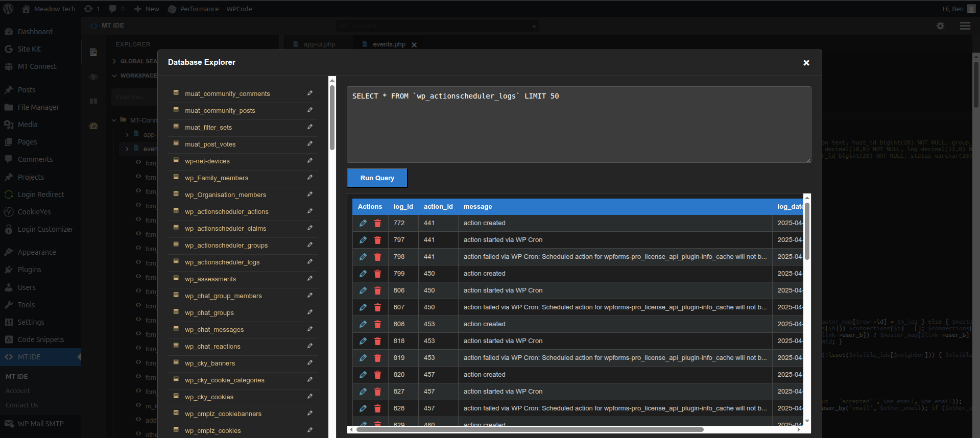Edit the wp_chat_messages table
Screen dimensions: 980x438
point(310,329)
